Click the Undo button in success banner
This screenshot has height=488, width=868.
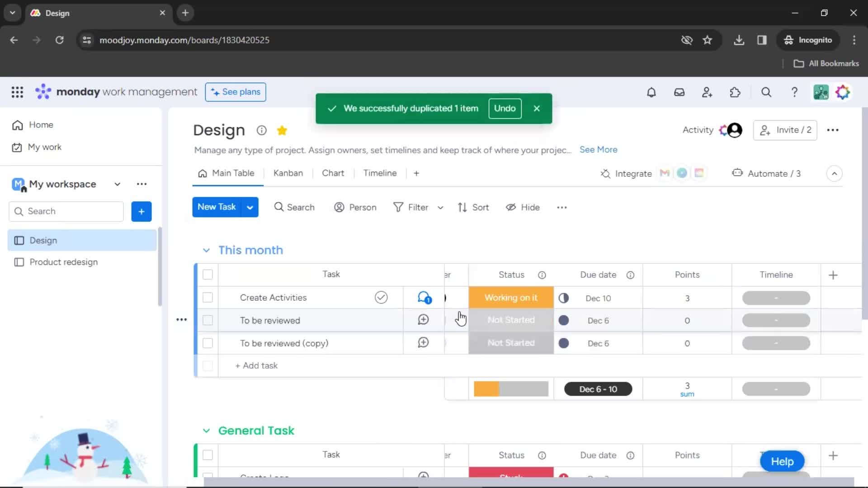click(504, 108)
